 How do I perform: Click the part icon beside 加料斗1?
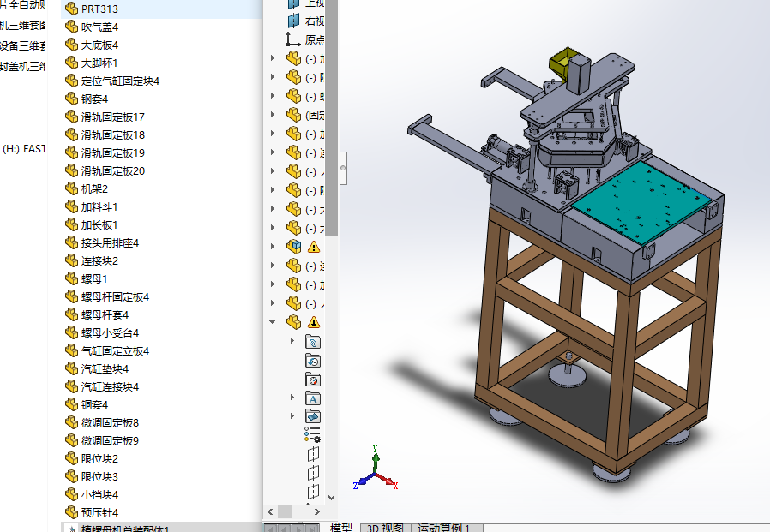[72, 206]
